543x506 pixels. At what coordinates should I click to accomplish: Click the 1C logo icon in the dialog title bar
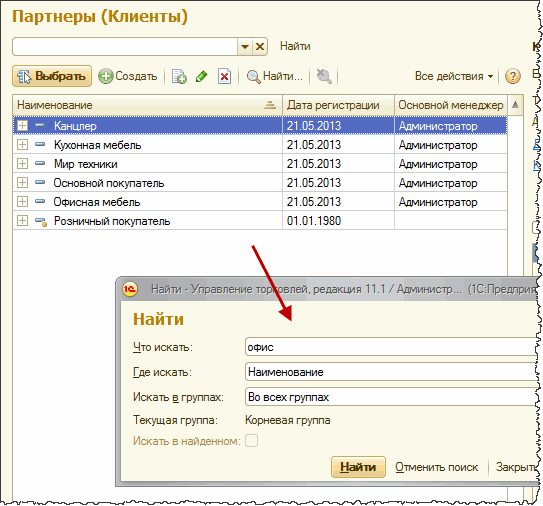(130, 289)
